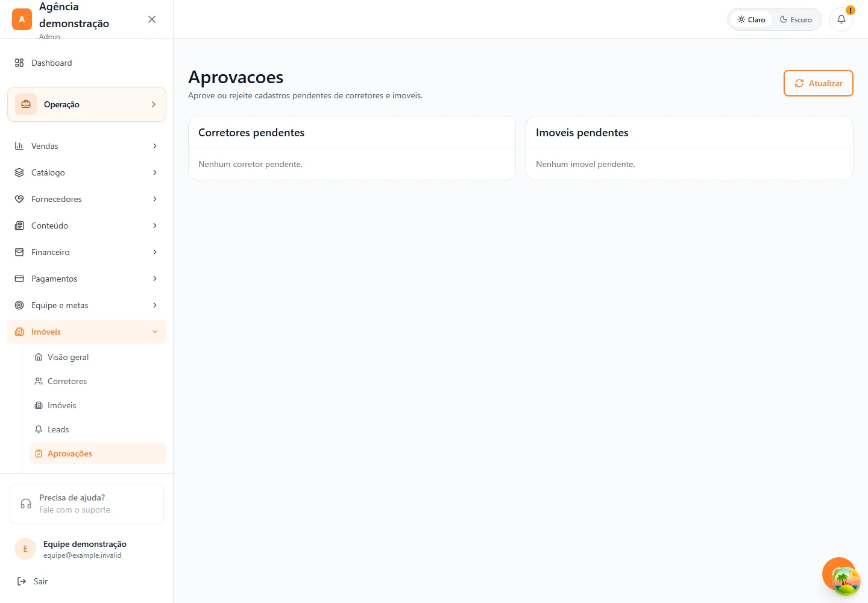This screenshot has height=603, width=868.
Task: Open the Precisa de ajuda support card
Action: (87, 504)
